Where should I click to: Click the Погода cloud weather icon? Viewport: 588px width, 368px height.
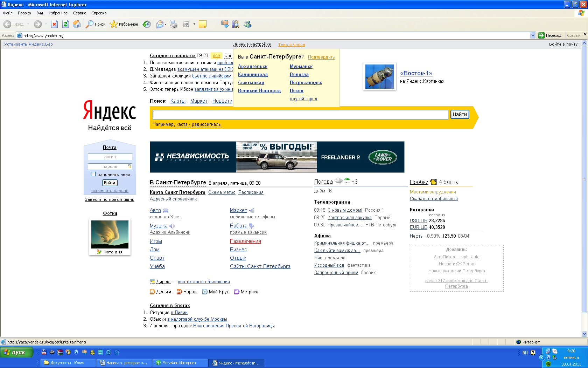(x=338, y=181)
